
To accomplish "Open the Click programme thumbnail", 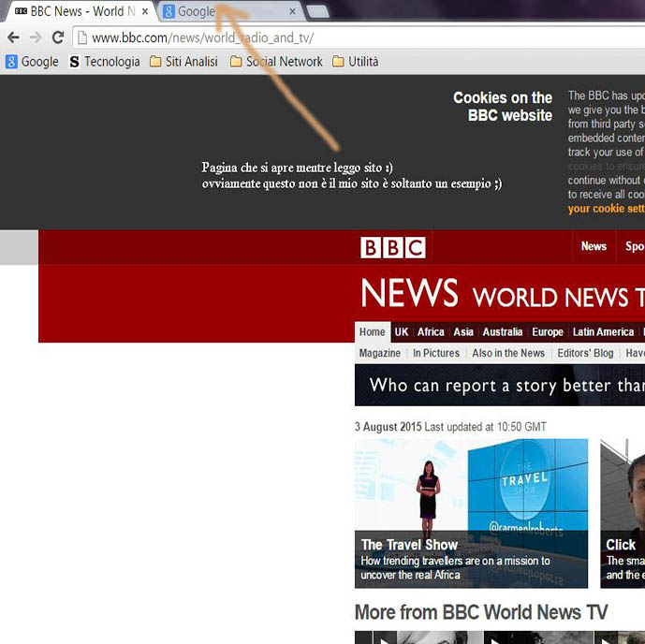I will [623, 513].
